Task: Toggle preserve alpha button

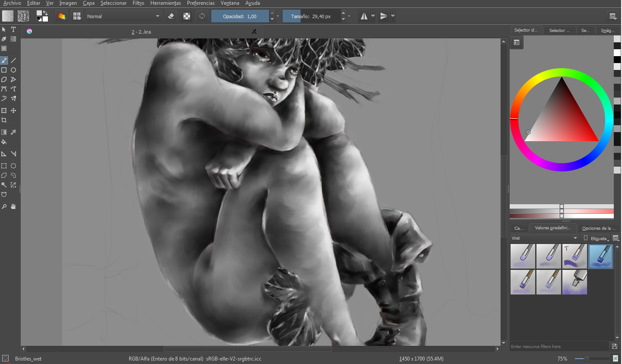Action: pos(187,16)
